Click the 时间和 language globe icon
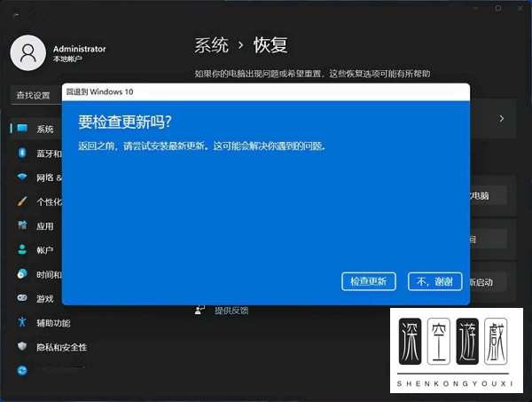Image resolution: width=532 pixels, height=402 pixels. [x=22, y=273]
